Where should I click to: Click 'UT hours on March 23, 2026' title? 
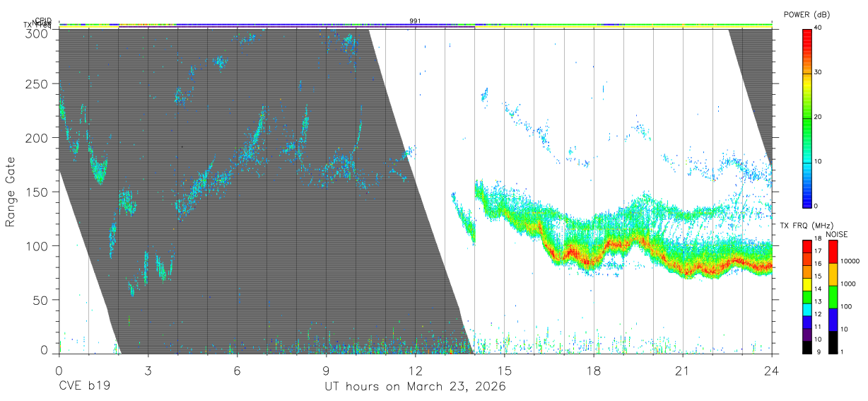click(x=415, y=387)
